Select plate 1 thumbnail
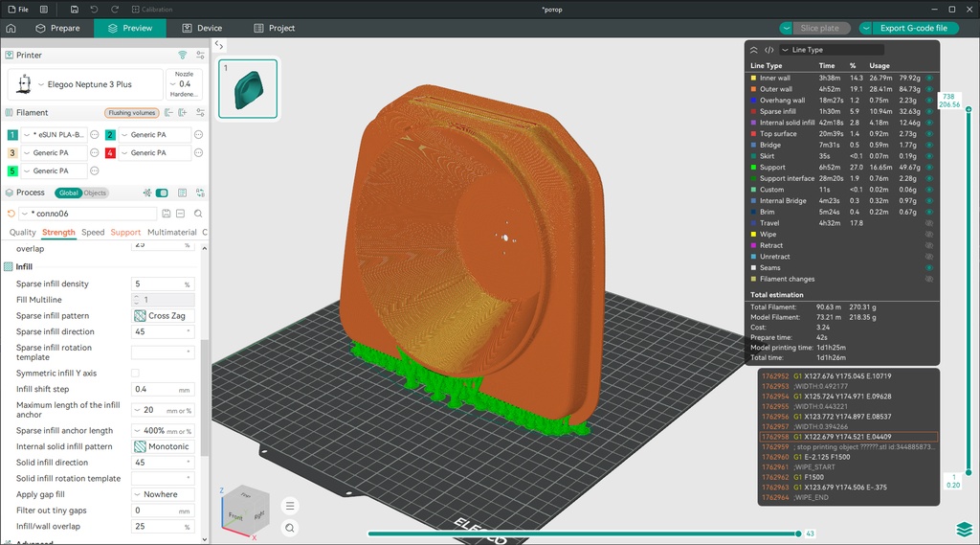 248,89
